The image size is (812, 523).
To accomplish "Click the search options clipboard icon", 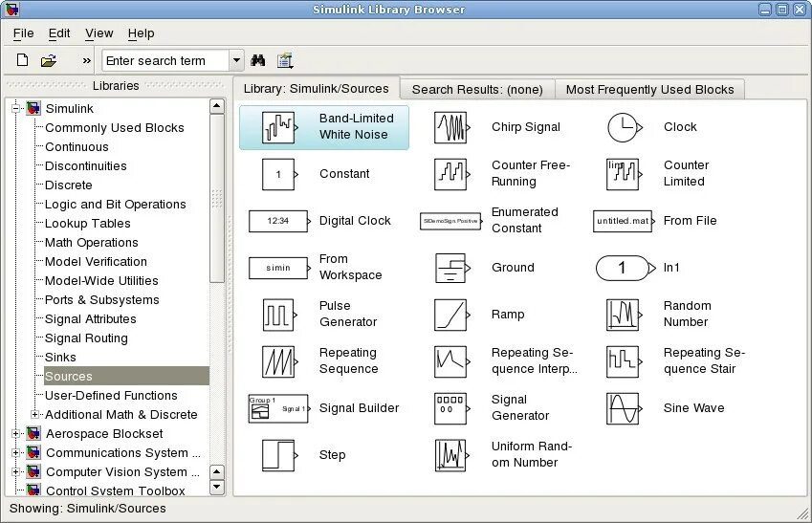I will click(x=285, y=60).
